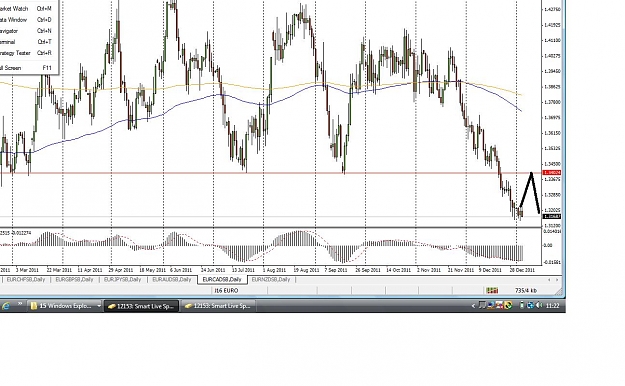Screen dimensions: 625x386
Task: Click the 26 Sep 2011 date label
Action: [368, 270]
